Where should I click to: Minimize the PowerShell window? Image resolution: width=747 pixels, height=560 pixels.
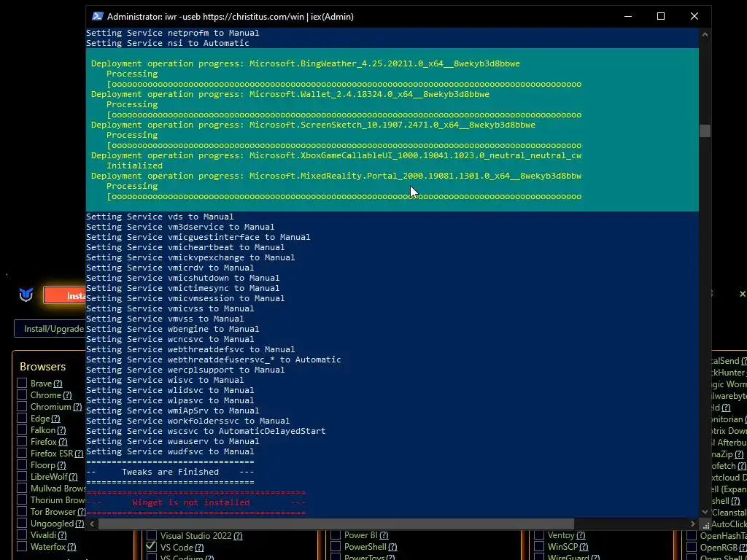(628, 16)
